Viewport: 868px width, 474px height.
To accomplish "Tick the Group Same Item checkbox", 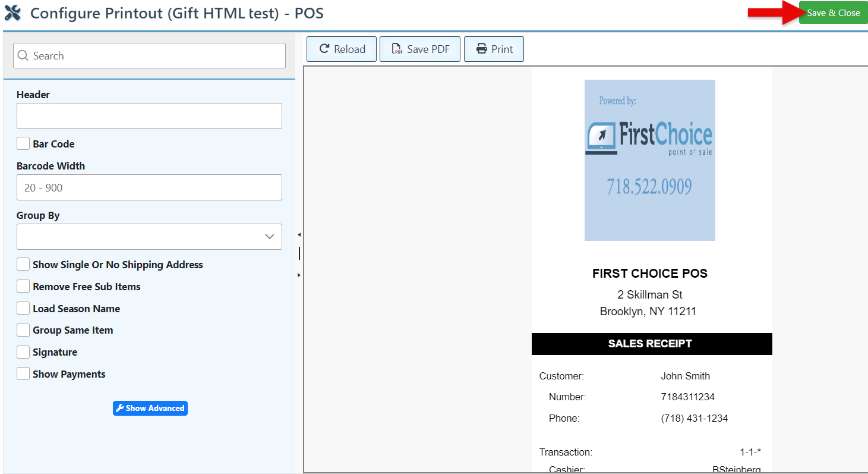I will point(23,330).
